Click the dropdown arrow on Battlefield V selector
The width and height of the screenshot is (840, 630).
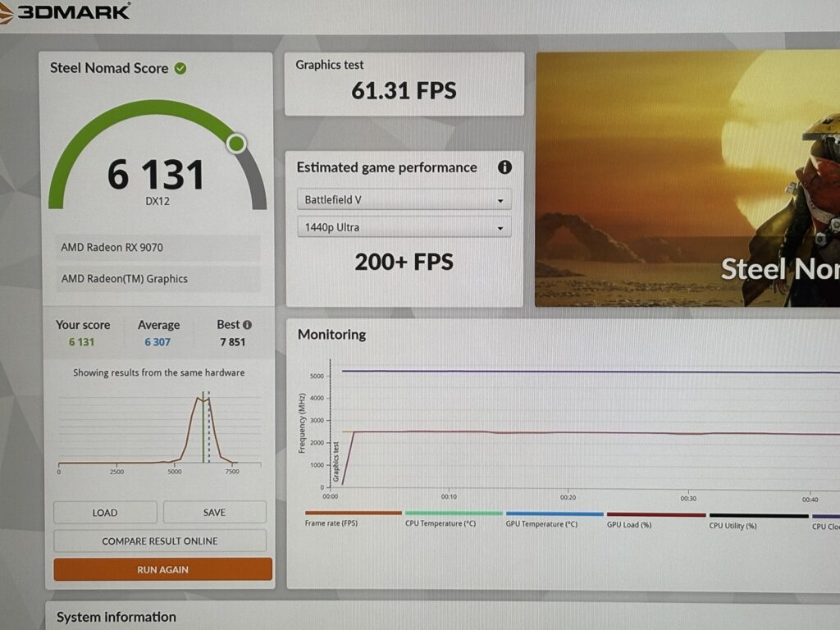coord(500,200)
